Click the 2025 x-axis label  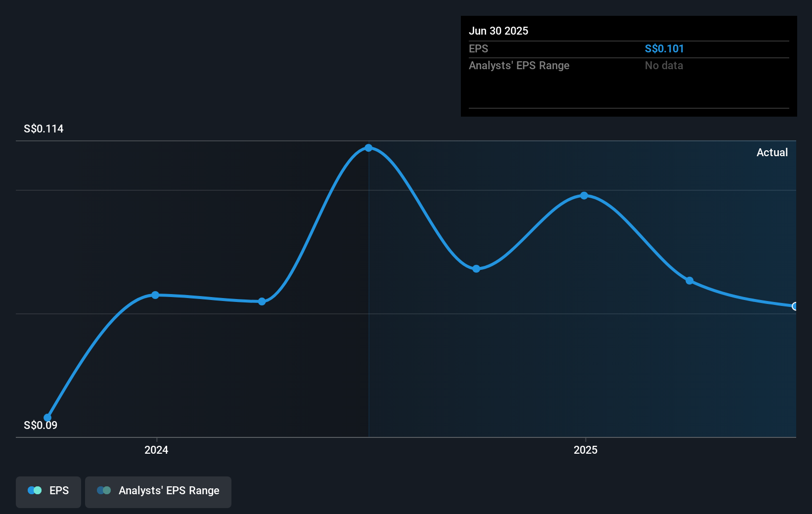click(586, 450)
